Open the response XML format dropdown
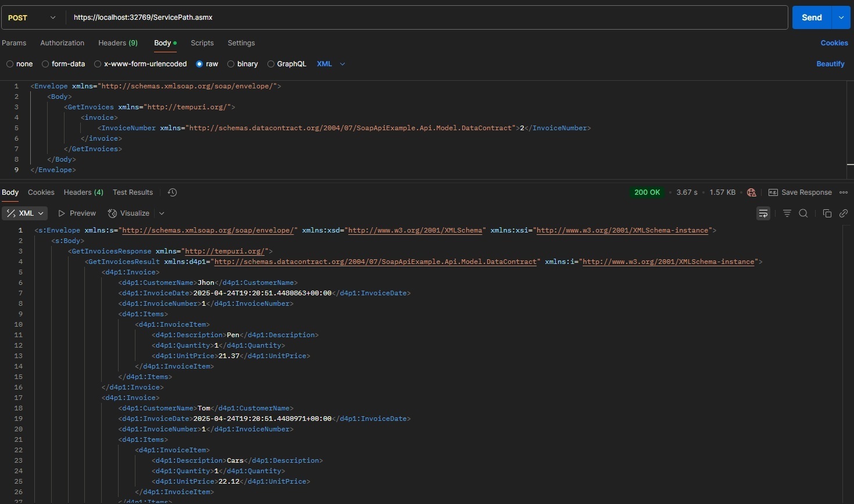The image size is (854, 504). 25,213
